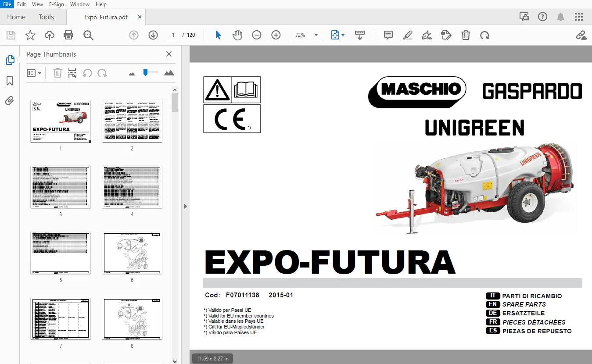The image size is (592, 364).
Task: Insert page break icon in thumbnails panel
Action: 72,73
